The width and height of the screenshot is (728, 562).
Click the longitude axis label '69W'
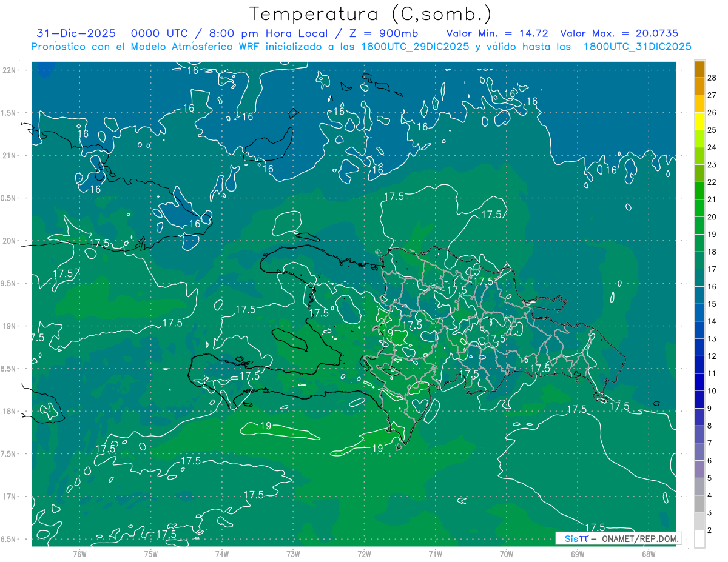pyautogui.click(x=577, y=554)
